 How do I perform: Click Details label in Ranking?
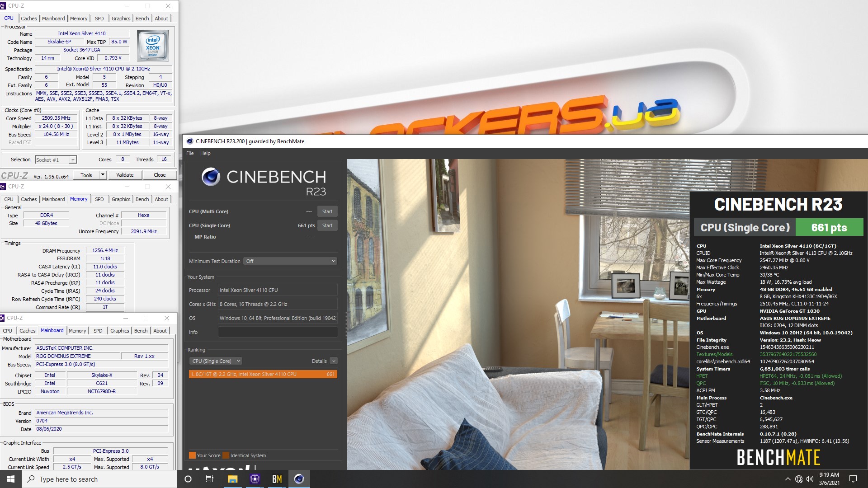pyautogui.click(x=319, y=361)
